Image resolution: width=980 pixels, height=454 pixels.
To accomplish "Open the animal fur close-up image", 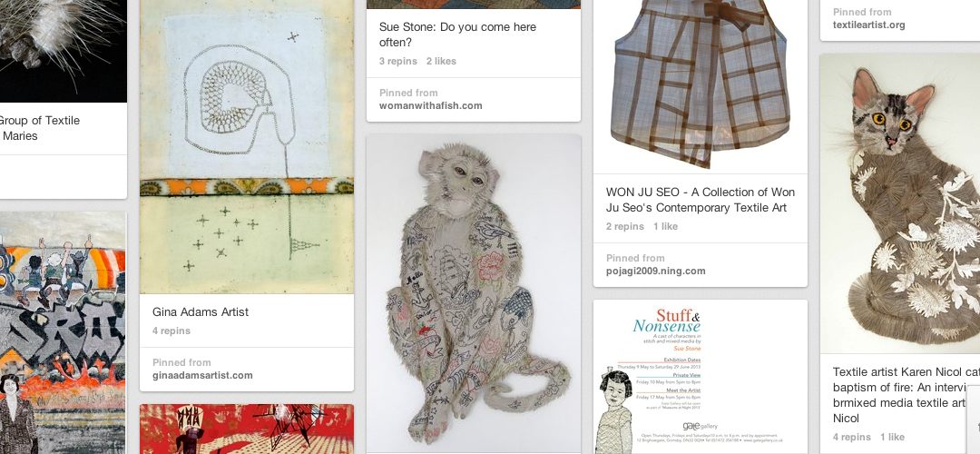I will 63,51.
